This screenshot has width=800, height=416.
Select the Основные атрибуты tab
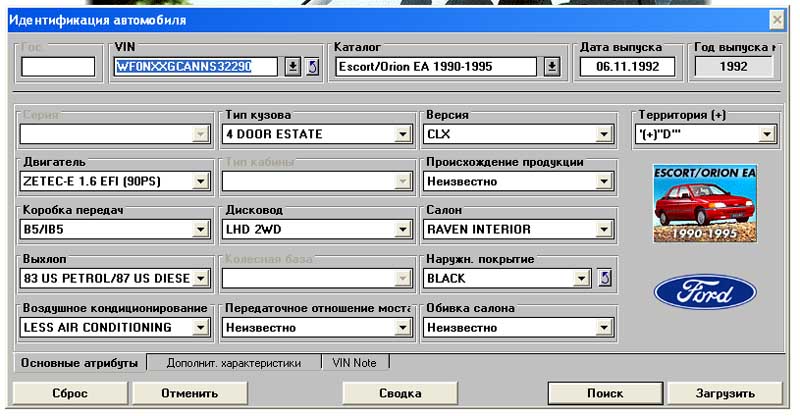tap(79, 363)
